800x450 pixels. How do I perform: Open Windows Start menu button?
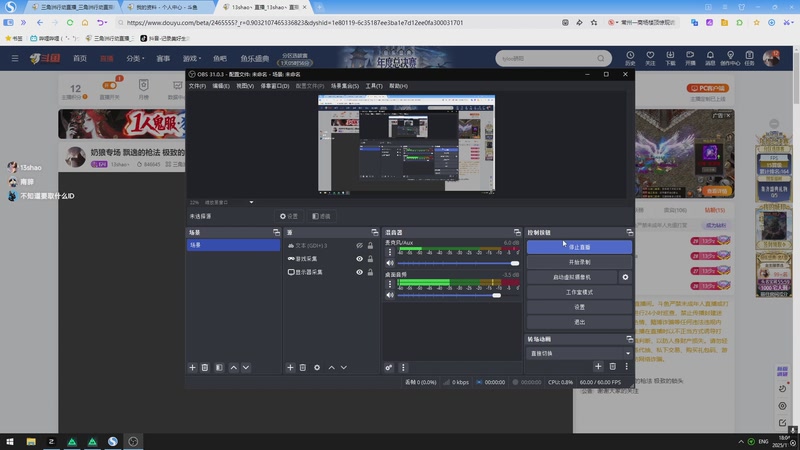click(10, 442)
